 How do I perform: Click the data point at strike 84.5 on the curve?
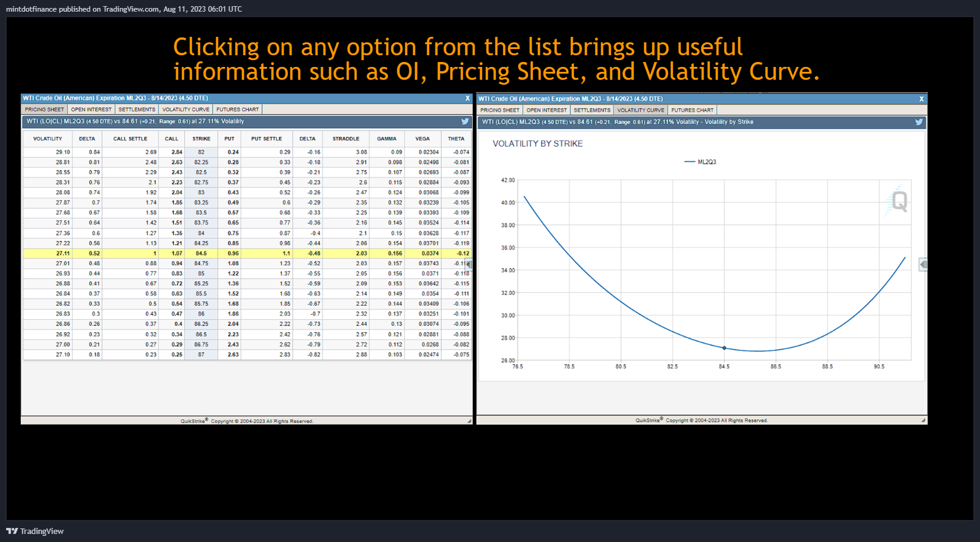pos(724,348)
